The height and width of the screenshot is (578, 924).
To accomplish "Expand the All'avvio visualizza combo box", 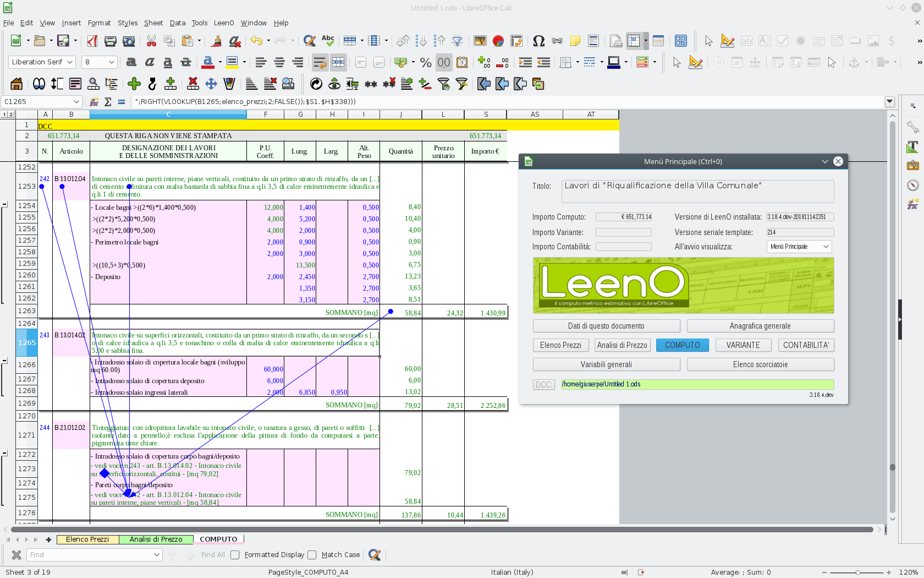I will click(826, 247).
